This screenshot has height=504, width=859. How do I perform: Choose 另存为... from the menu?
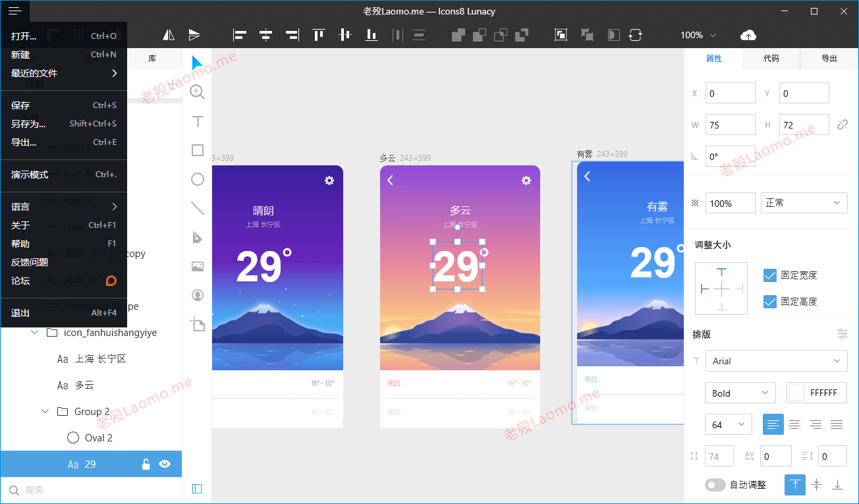[63, 124]
